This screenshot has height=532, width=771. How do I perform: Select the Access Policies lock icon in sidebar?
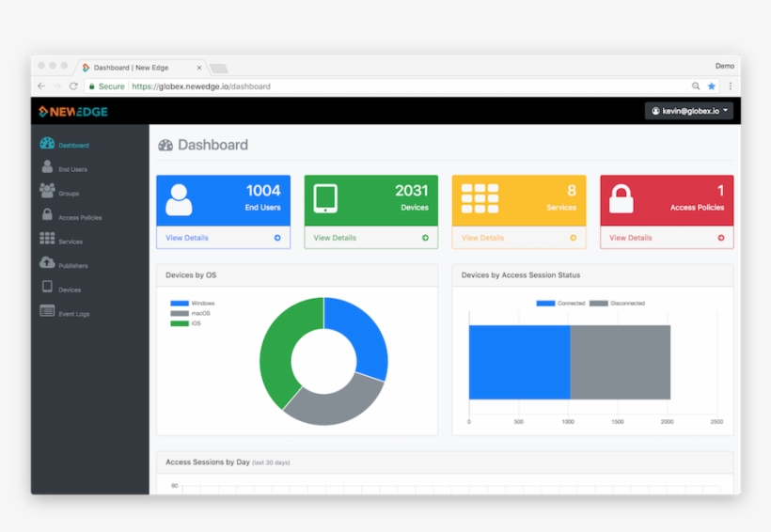[47, 215]
